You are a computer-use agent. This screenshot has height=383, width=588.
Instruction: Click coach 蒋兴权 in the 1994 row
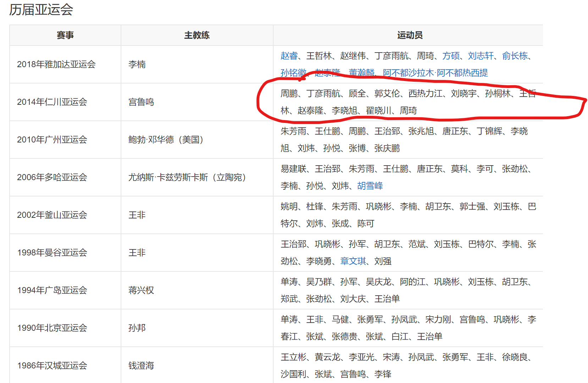pos(141,290)
